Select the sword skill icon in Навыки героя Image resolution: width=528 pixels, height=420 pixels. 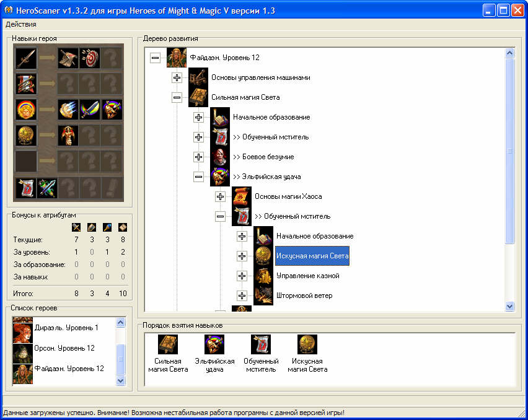point(26,58)
